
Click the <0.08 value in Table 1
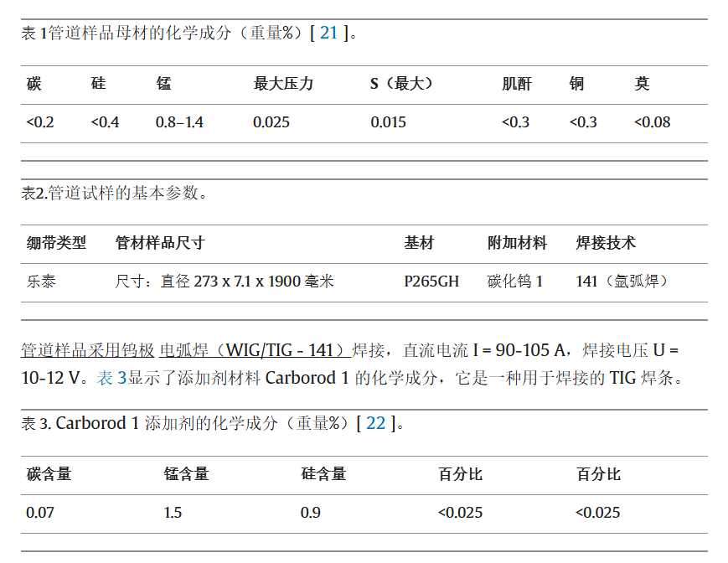pyautogui.click(x=652, y=122)
